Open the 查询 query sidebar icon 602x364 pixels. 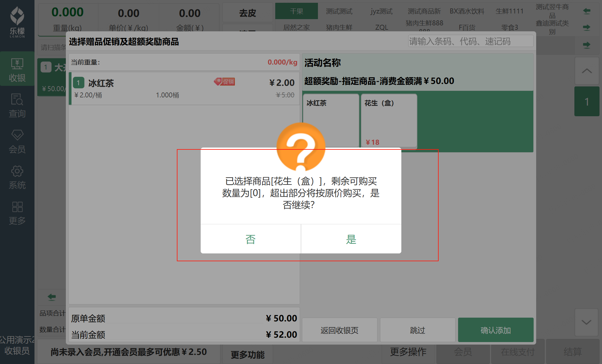point(17,105)
